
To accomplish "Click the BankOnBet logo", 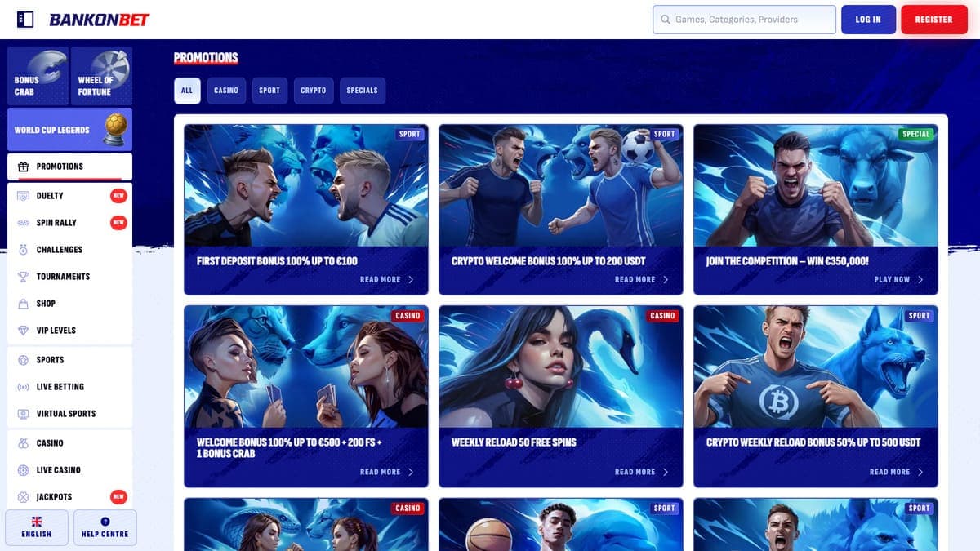I will [99, 20].
